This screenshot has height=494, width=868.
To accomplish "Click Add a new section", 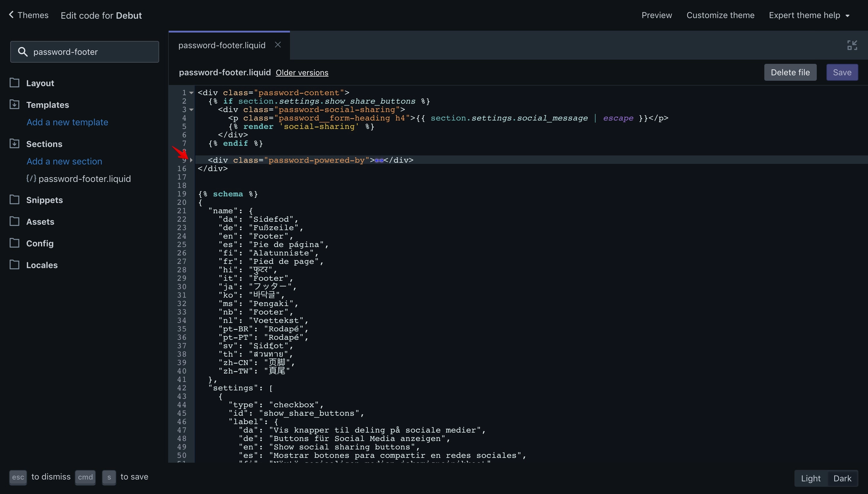I will coord(64,161).
